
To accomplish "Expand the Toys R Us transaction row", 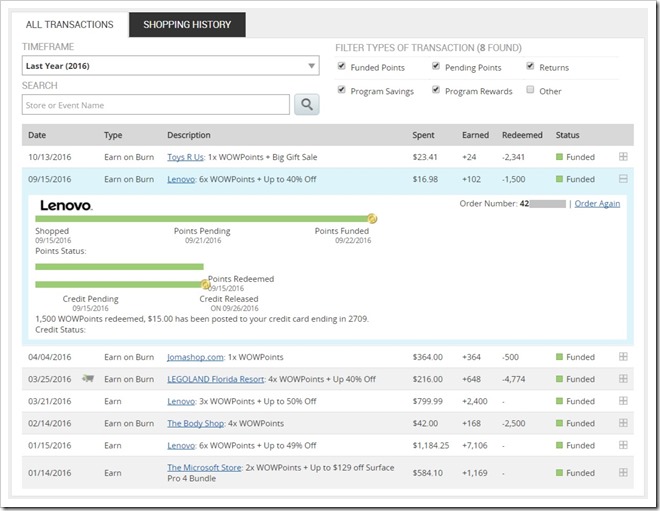I will (x=623, y=157).
